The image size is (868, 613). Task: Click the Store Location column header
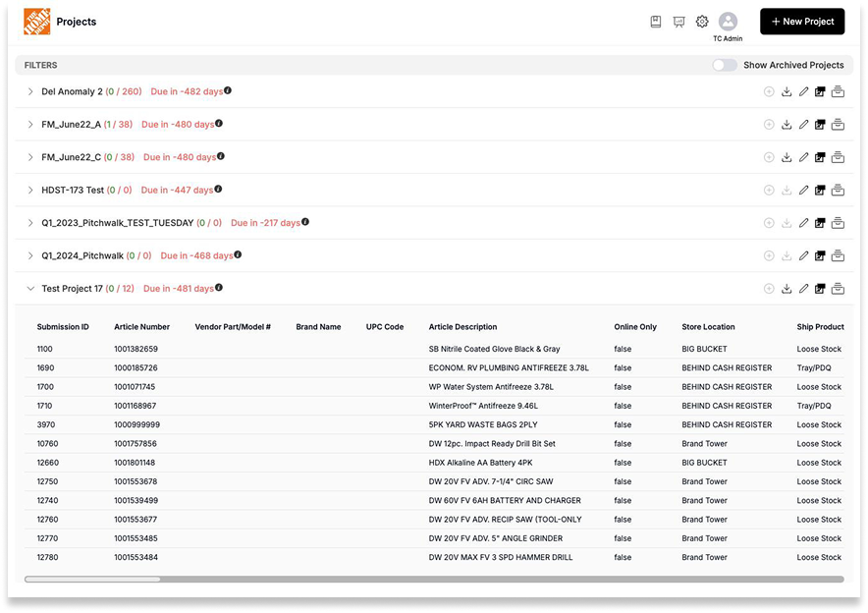click(708, 327)
